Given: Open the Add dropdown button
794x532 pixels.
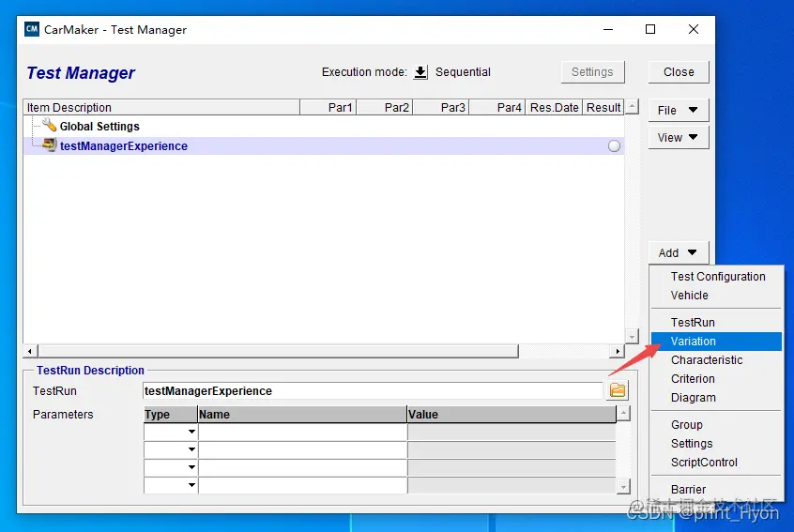Looking at the screenshot, I should [678, 252].
